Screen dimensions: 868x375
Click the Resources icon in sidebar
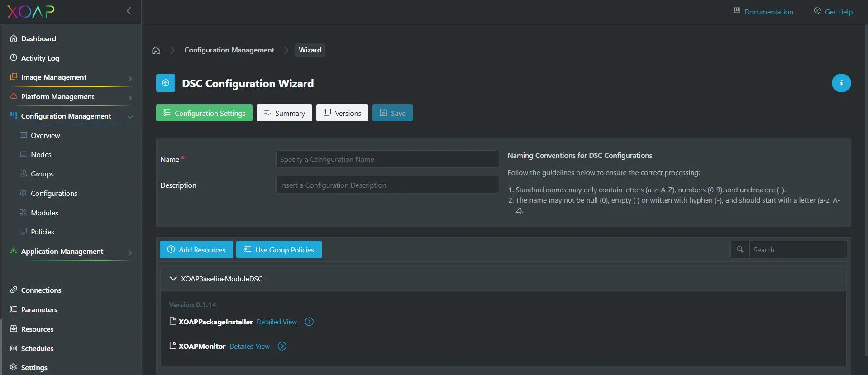(14, 328)
